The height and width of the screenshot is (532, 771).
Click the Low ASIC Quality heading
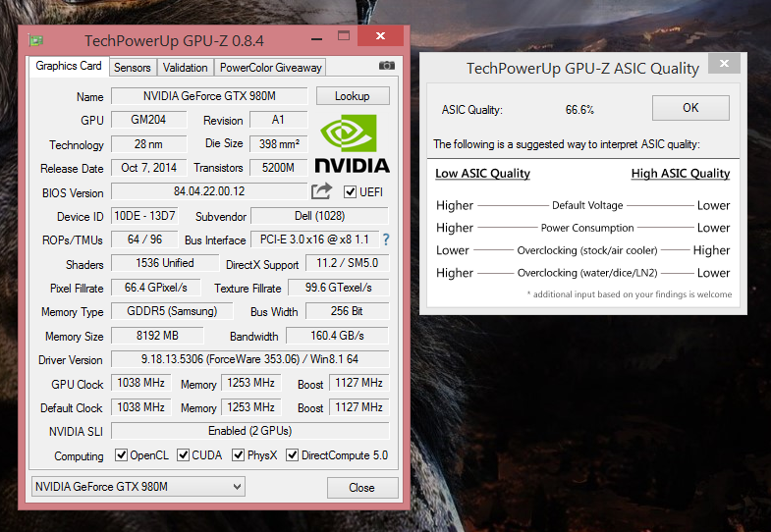tap(483, 174)
